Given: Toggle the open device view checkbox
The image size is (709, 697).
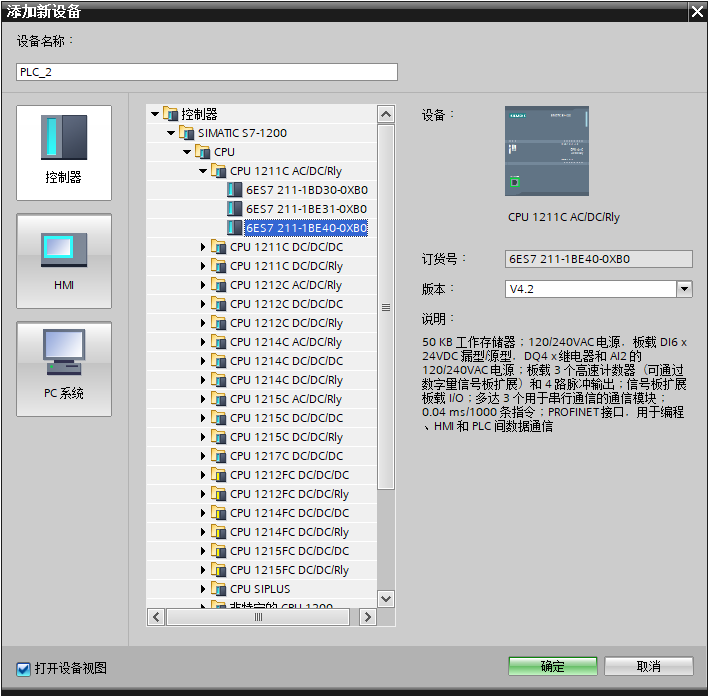Looking at the screenshot, I should point(24,668).
